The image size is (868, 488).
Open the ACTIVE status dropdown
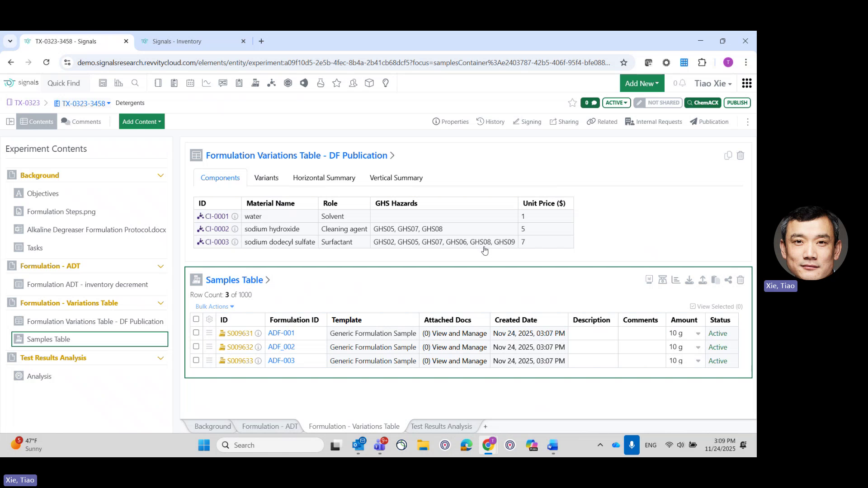click(616, 103)
